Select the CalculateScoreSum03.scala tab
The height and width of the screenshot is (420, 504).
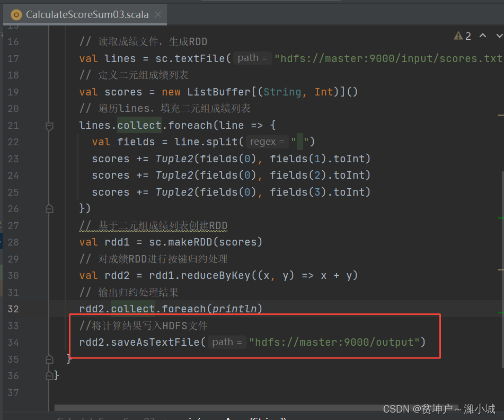click(85, 14)
